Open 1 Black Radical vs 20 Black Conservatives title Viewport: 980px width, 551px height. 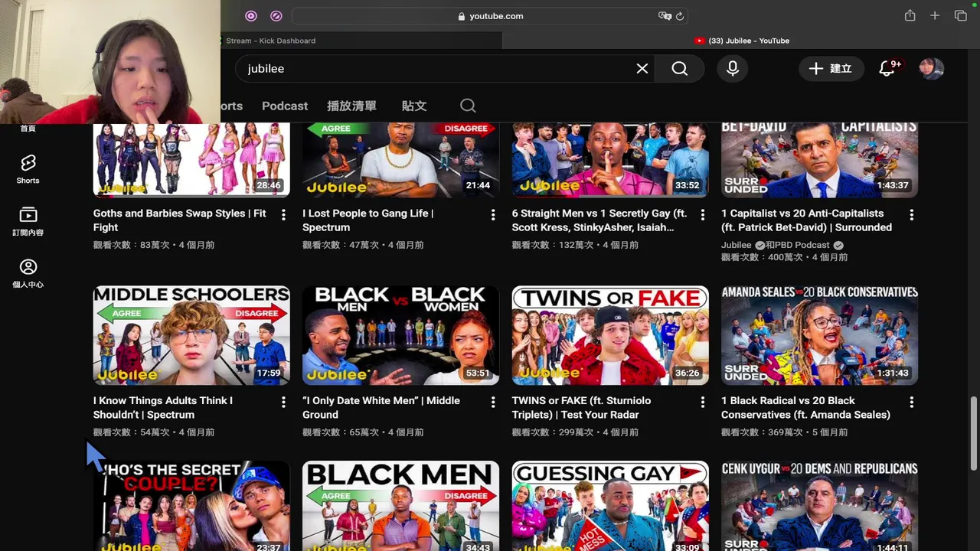click(805, 407)
